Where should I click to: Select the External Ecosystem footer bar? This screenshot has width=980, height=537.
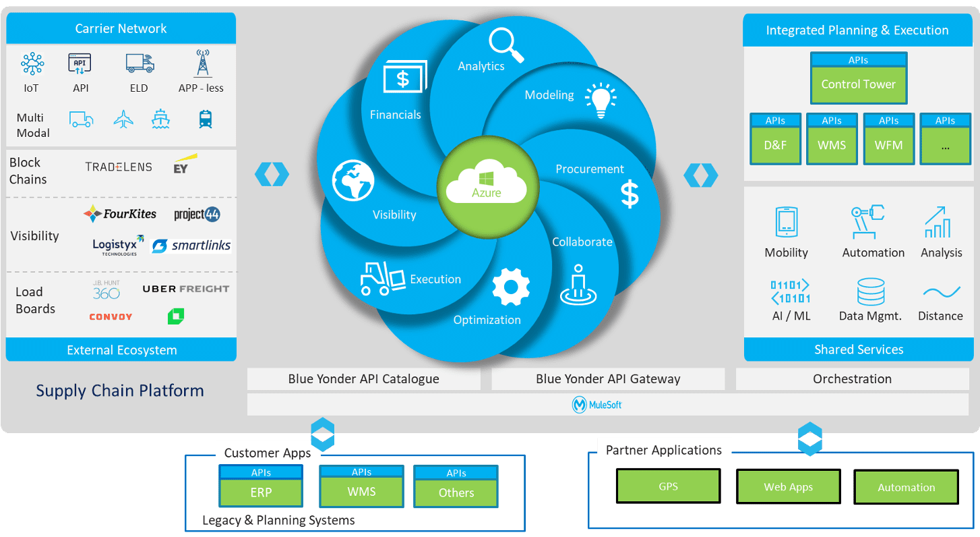(121, 349)
